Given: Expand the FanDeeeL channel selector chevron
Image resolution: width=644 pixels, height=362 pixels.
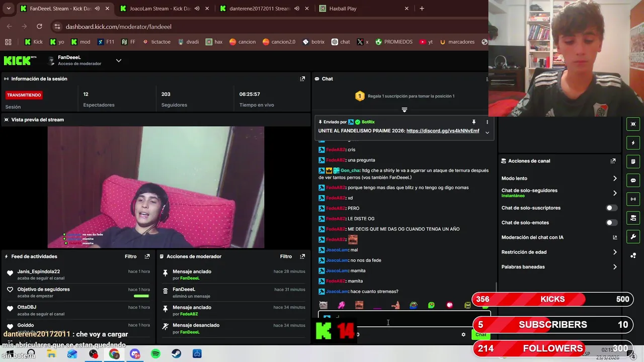Looking at the screenshot, I should point(119,60).
